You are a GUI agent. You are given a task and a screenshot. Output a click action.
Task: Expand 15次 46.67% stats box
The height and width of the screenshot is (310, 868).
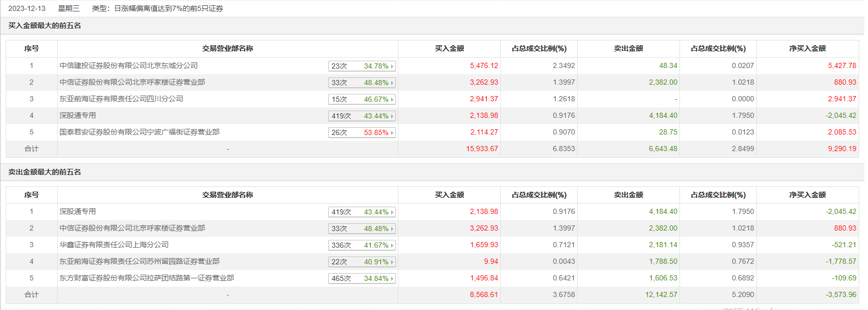click(x=362, y=99)
